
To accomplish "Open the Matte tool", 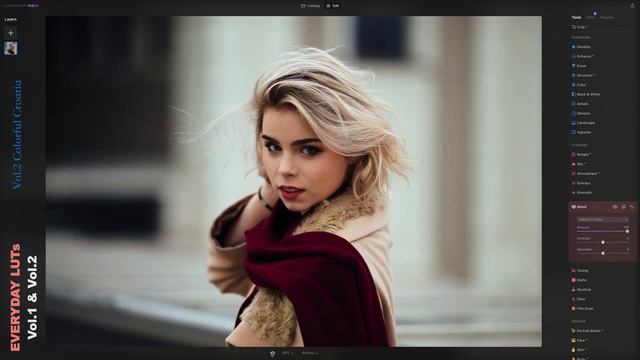I will (580, 280).
